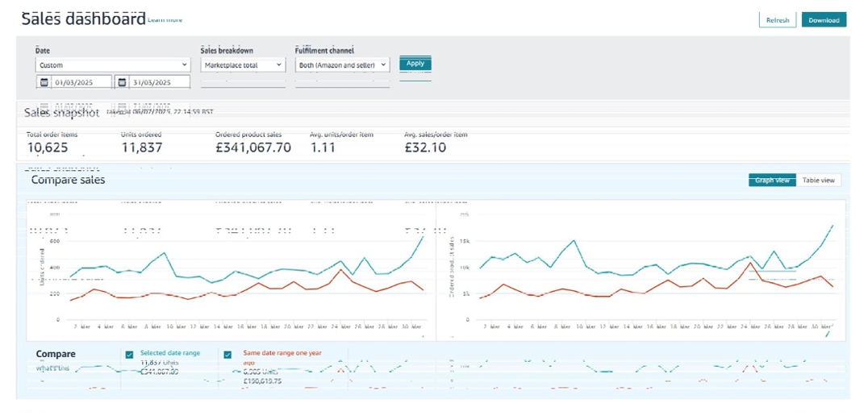Select the Total order items value 10,625
The width and height of the screenshot is (868, 420).
point(48,148)
